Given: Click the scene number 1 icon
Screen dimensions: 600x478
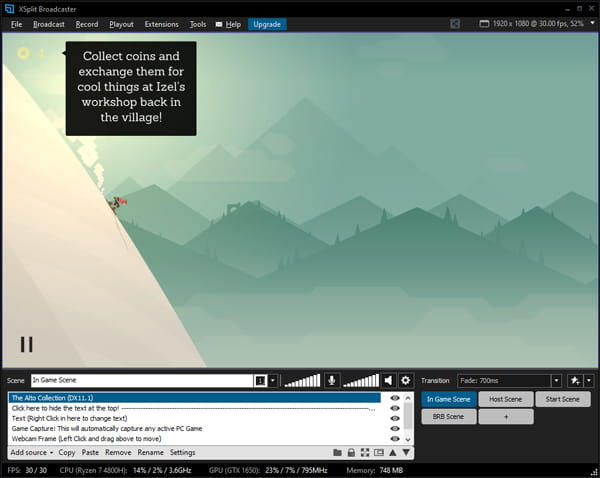Looking at the screenshot, I should pyautogui.click(x=260, y=380).
